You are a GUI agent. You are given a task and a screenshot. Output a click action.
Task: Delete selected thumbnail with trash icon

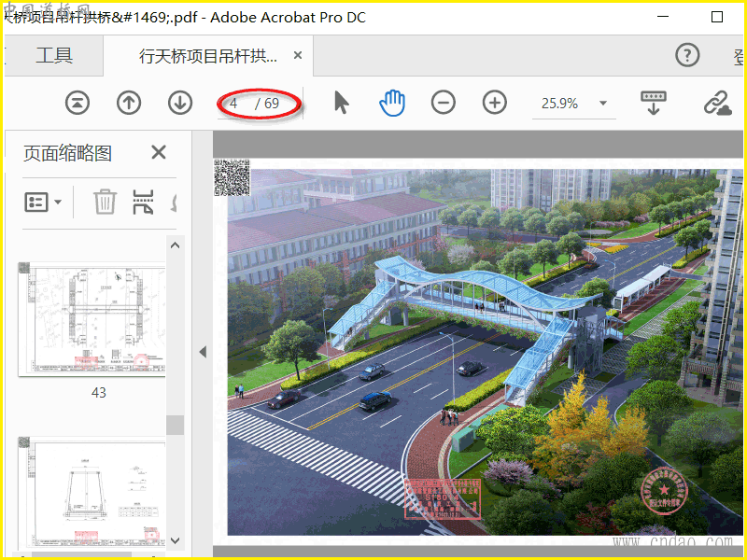point(105,202)
